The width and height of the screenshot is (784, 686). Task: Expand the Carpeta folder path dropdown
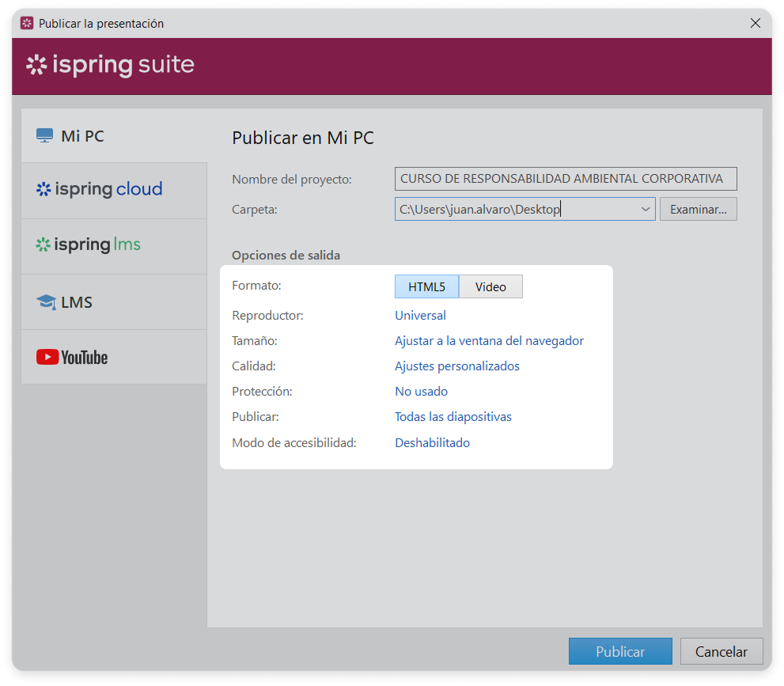click(x=645, y=210)
